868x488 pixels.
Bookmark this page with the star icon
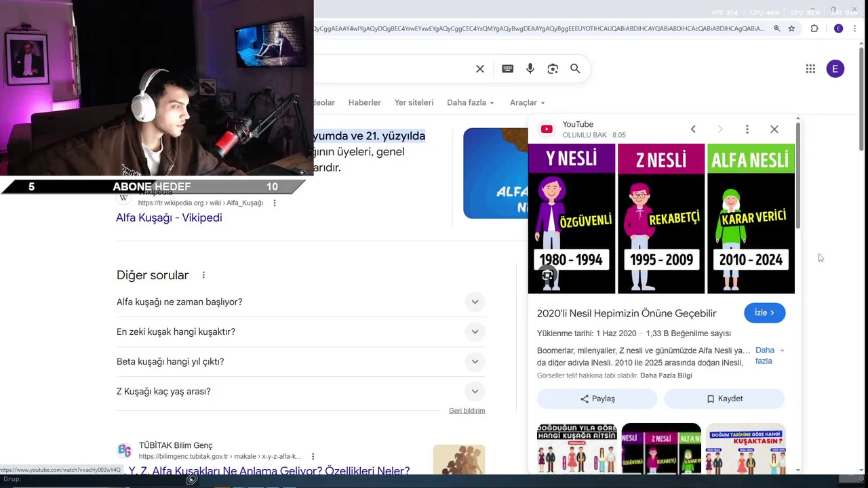click(791, 28)
